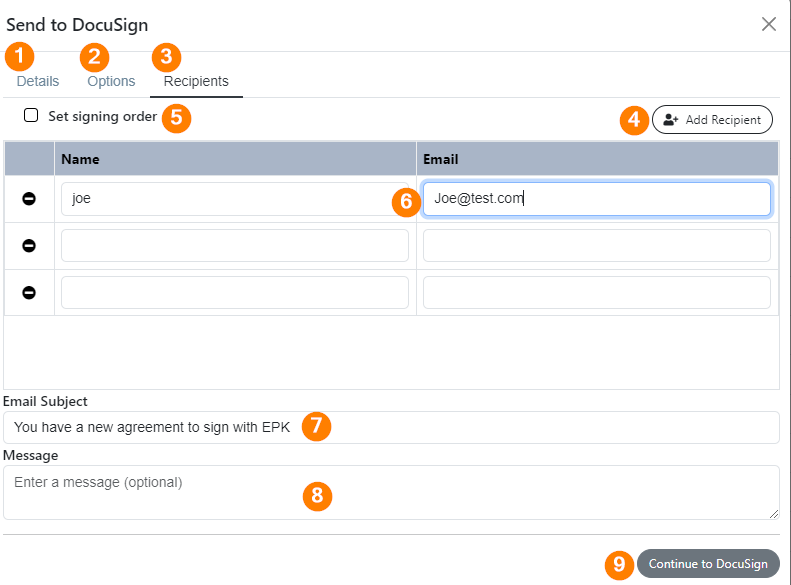The height and width of the screenshot is (585, 791).
Task: Select the Recipients tab
Action: tap(196, 81)
